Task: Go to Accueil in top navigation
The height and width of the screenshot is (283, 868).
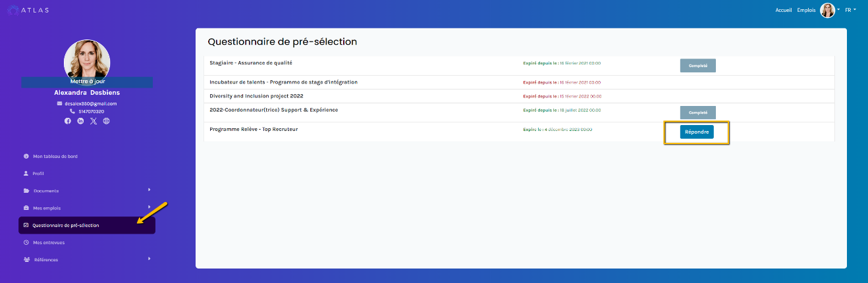Action: coord(784,10)
